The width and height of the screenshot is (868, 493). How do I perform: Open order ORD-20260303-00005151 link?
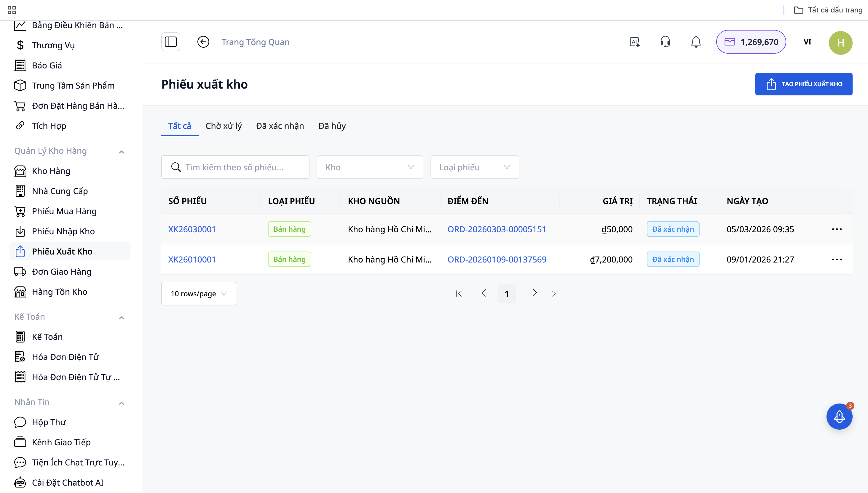[x=497, y=229]
